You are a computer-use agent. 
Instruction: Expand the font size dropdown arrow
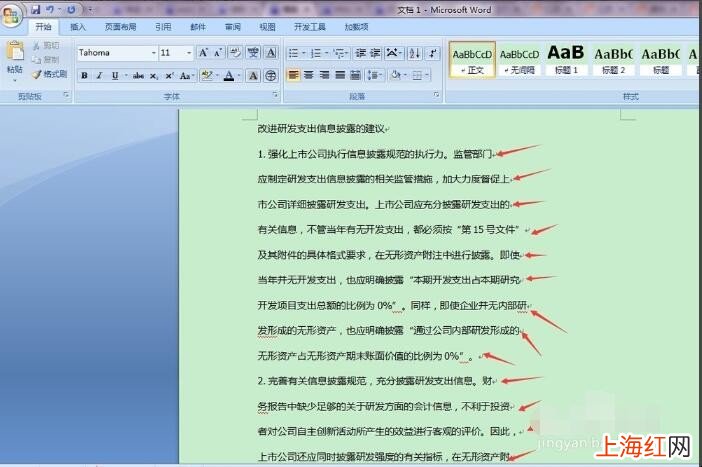point(189,53)
